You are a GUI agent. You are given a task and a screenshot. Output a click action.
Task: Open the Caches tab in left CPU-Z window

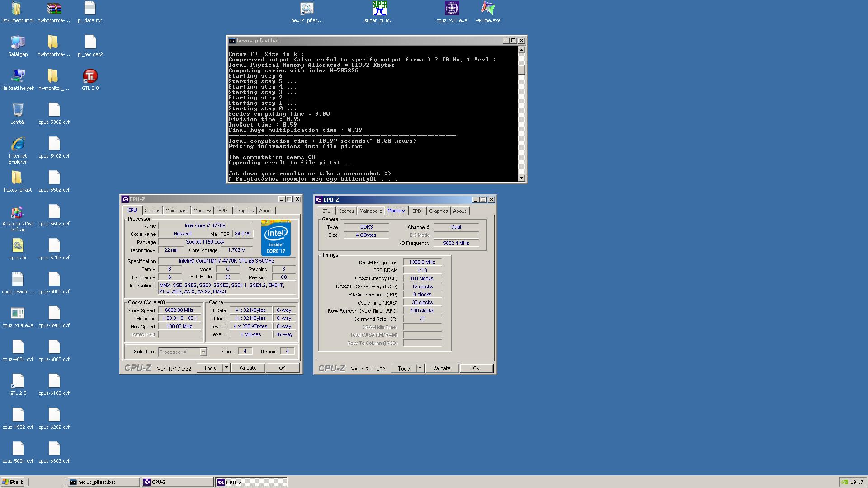(152, 211)
